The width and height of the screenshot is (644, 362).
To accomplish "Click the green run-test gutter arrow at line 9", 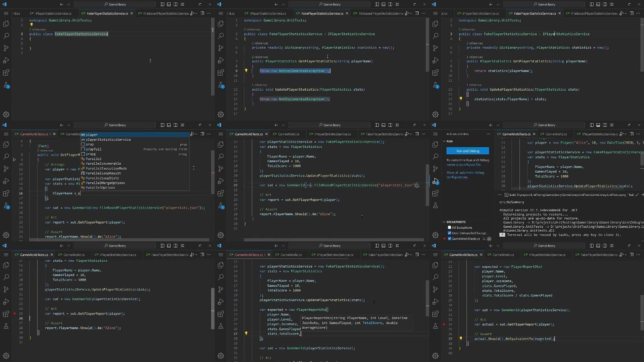I will pos(14,159).
